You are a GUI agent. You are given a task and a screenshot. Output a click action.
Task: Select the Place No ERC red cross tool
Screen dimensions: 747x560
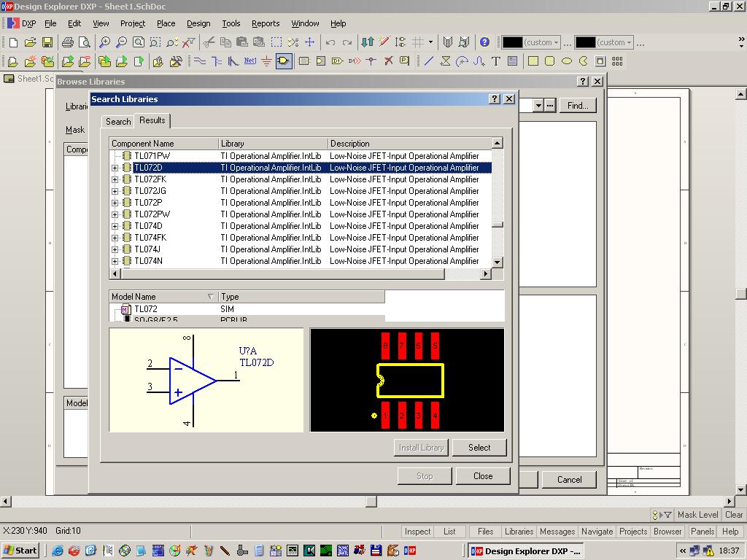388,61
